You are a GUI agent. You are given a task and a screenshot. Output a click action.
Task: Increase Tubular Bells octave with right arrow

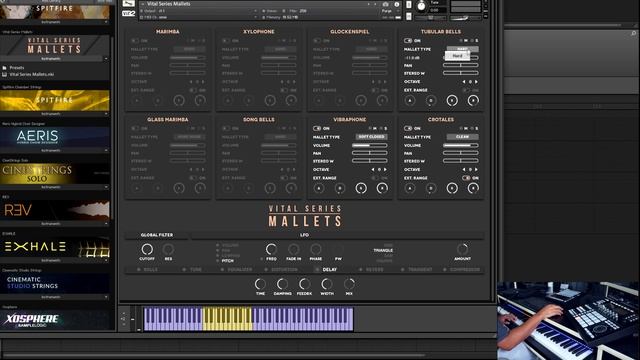pyautogui.click(x=476, y=82)
